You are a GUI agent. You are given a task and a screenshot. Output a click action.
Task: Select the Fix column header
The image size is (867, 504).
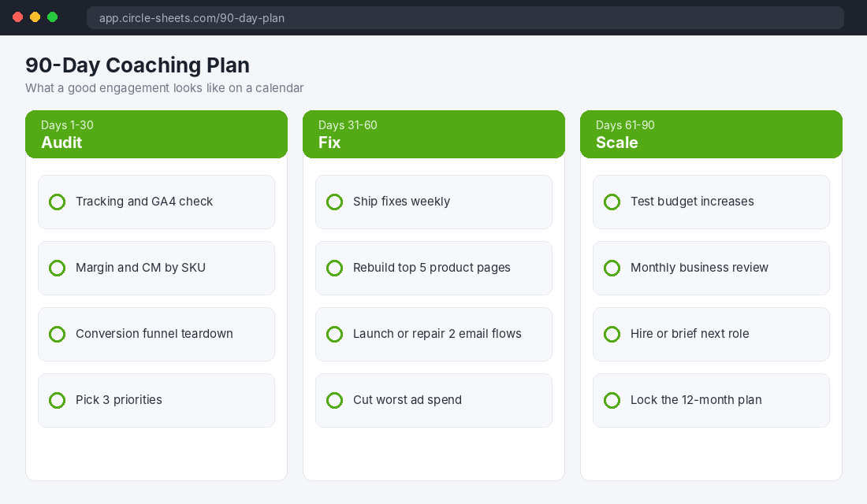pos(434,135)
